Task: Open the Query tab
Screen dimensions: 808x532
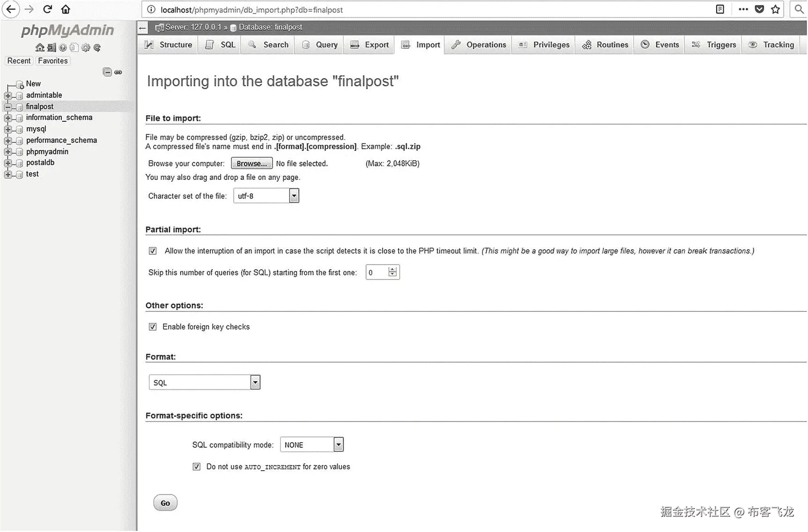Action: [319, 45]
